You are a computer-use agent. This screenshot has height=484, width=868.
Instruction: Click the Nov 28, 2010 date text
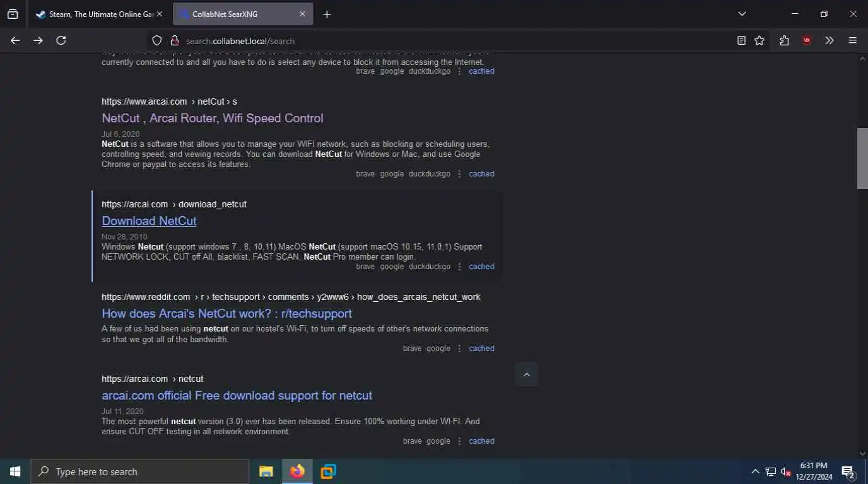pos(124,237)
